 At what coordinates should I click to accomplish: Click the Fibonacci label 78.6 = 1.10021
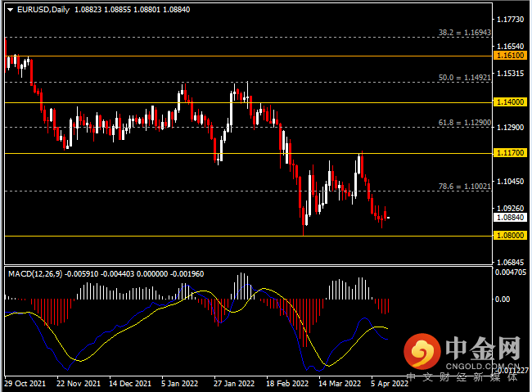[x=465, y=187]
